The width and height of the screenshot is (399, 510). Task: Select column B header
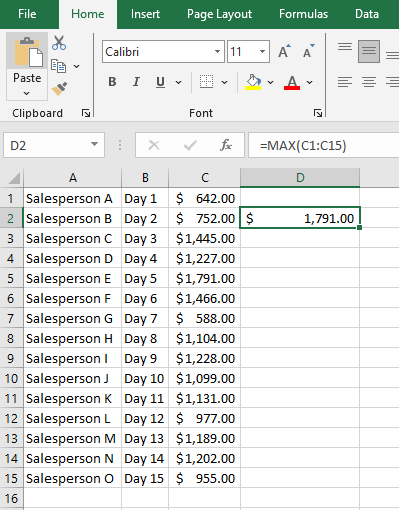145,178
